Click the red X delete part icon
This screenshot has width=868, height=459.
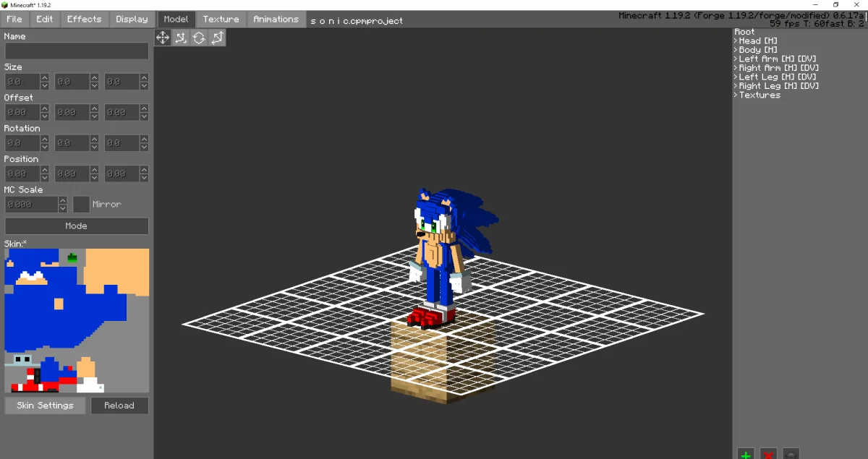tap(768, 455)
